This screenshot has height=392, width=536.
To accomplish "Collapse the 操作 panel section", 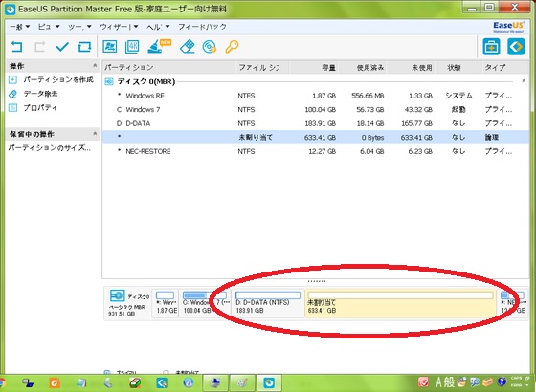I will pyautogui.click(x=95, y=66).
